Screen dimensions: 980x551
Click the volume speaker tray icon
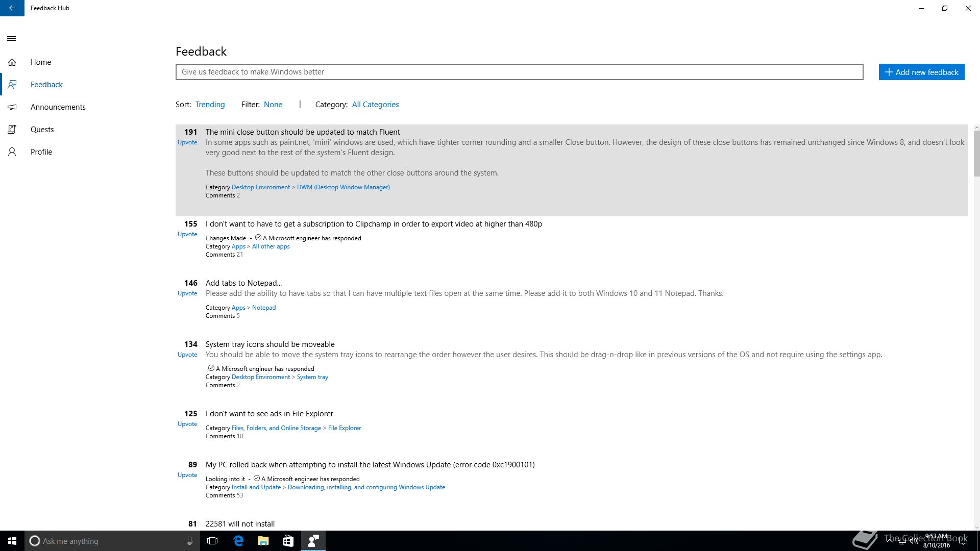tap(914, 541)
